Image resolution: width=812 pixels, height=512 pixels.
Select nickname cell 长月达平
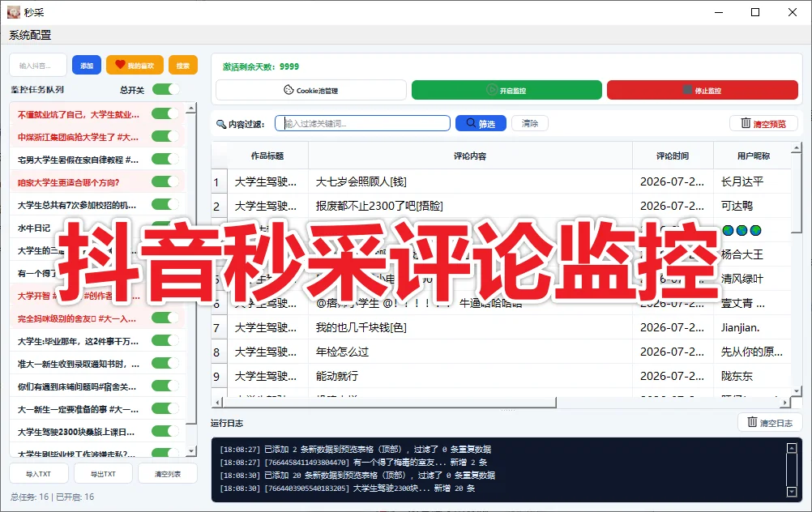pos(753,181)
